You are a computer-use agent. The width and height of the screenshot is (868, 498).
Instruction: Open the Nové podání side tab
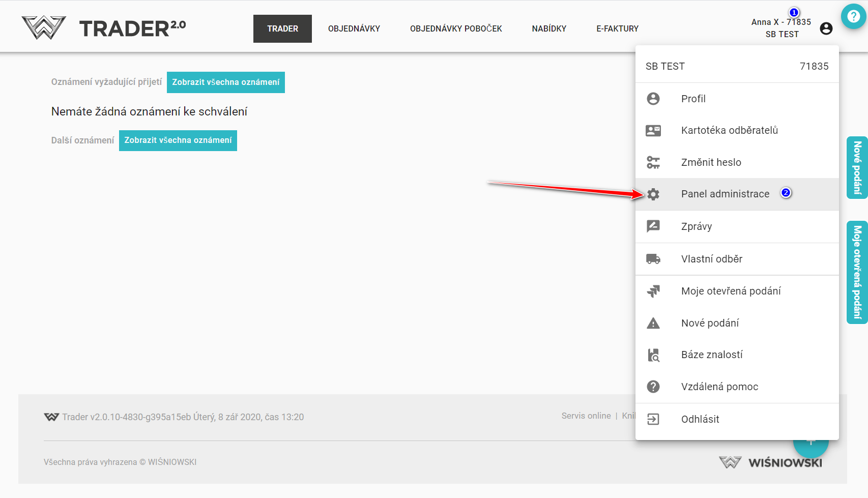click(x=857, y=167)
